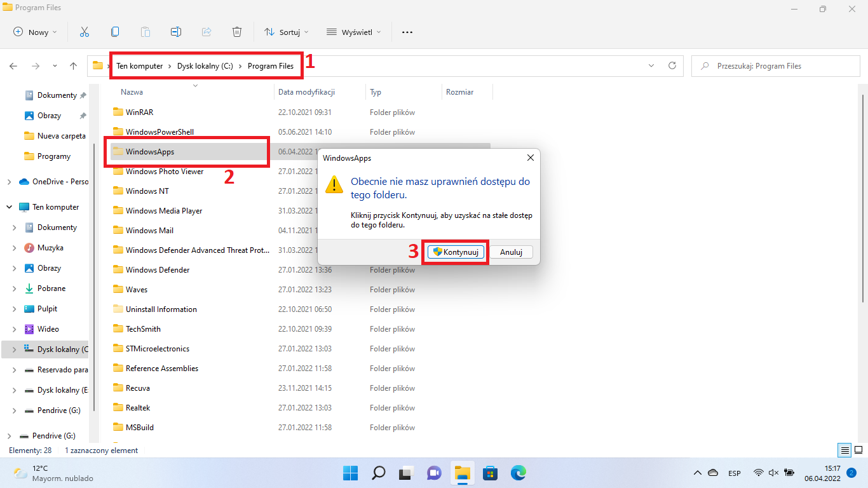Open the Chat app on taskbar
The height and width of the screenshot is (488, 868).
point(434,473)
